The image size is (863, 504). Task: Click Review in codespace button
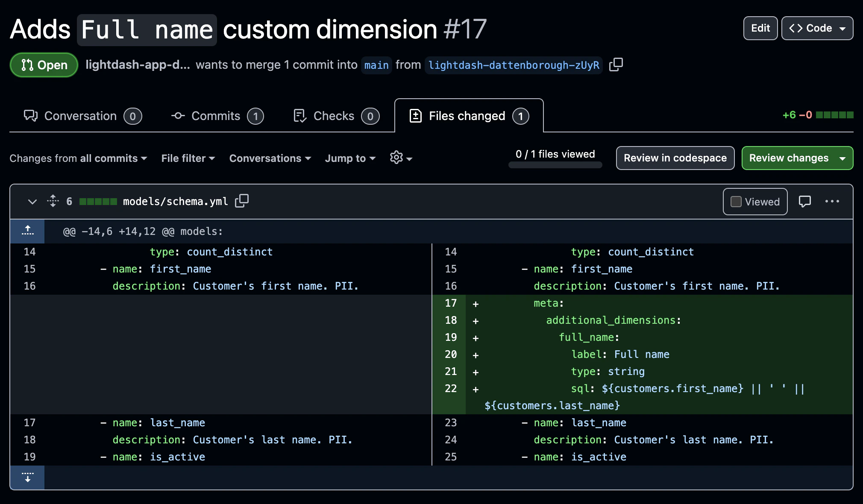pyautogui.click(x=675, y=158)
